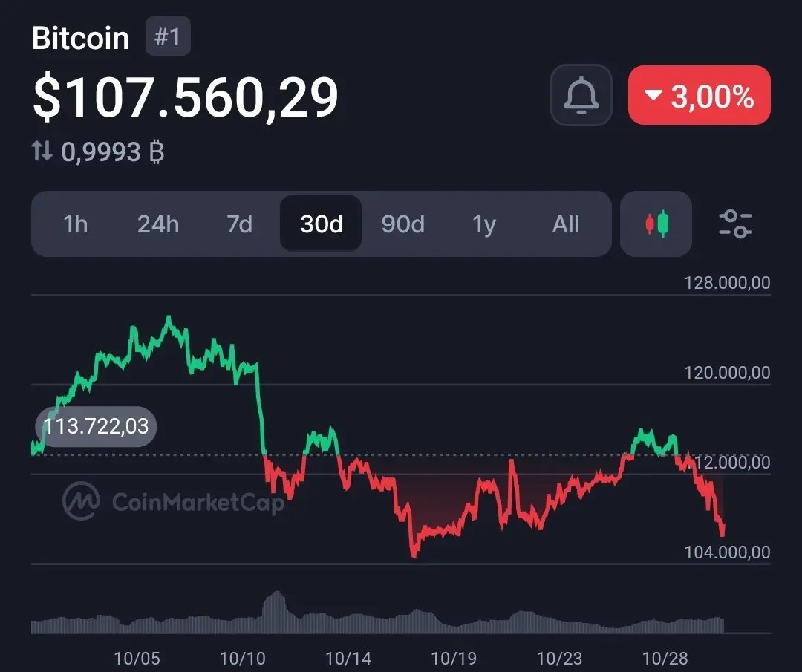
Task: Select the 1h timeframe
Action: 75,224
